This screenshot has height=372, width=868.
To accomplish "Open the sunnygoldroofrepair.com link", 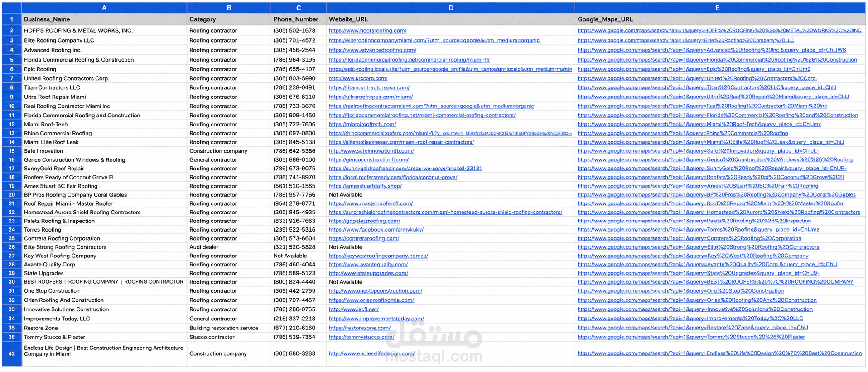I will pos(405,168).
